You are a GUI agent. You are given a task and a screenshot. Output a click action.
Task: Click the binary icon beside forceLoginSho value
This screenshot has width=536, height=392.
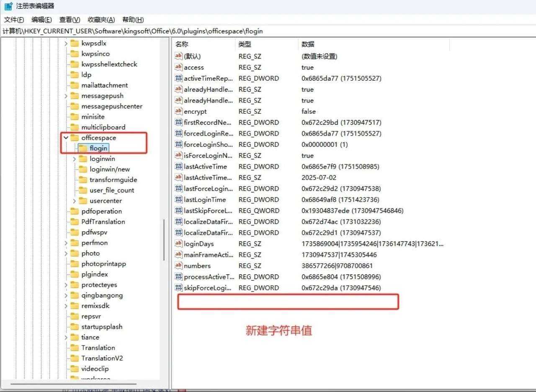[x=179, y=144]
